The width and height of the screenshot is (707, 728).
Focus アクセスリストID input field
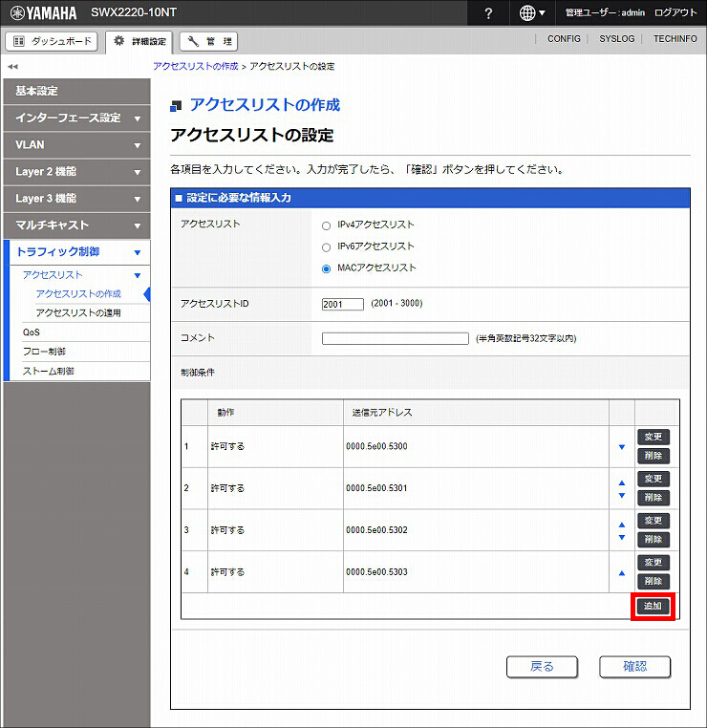click(343, 304)
